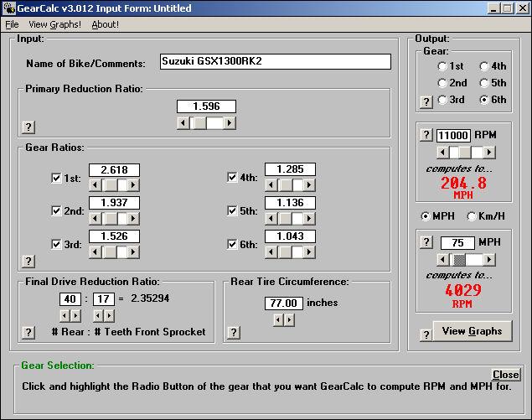Decrease 6th gear ratio with left arrow
The width and height of the screenshot is (532, 420).
coord(271,252)
